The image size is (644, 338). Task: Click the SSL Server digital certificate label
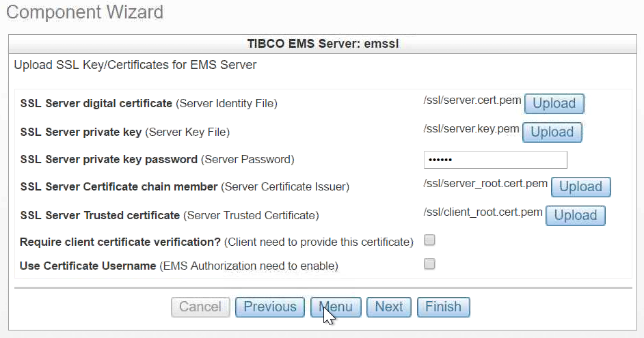pyautogui.click(x=96, y=104)
